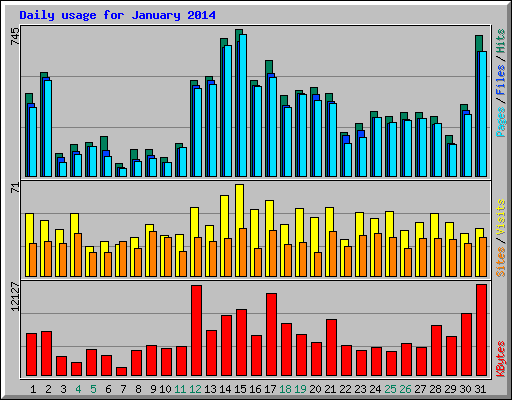Select day 1 on the x-axis
Viewport: 512px width, 400px height.
33,389
